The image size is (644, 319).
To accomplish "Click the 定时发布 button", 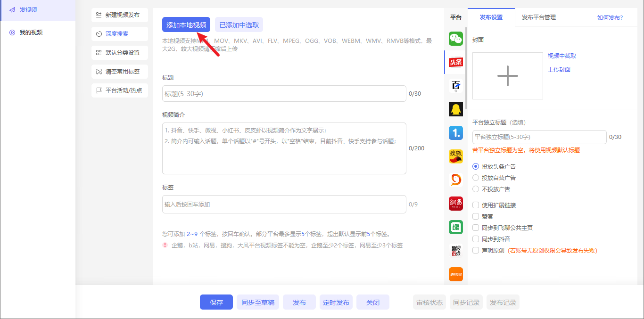I will pyautogui.click(x=336, y=303).
